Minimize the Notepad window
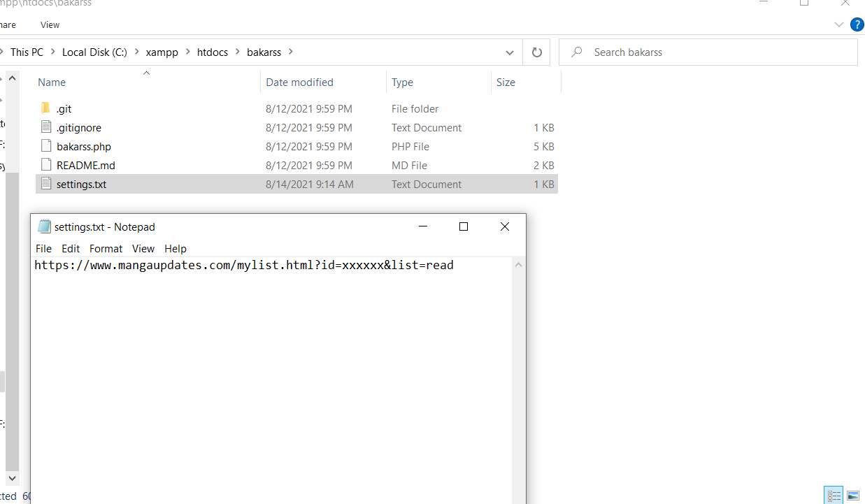 [422, 226]
